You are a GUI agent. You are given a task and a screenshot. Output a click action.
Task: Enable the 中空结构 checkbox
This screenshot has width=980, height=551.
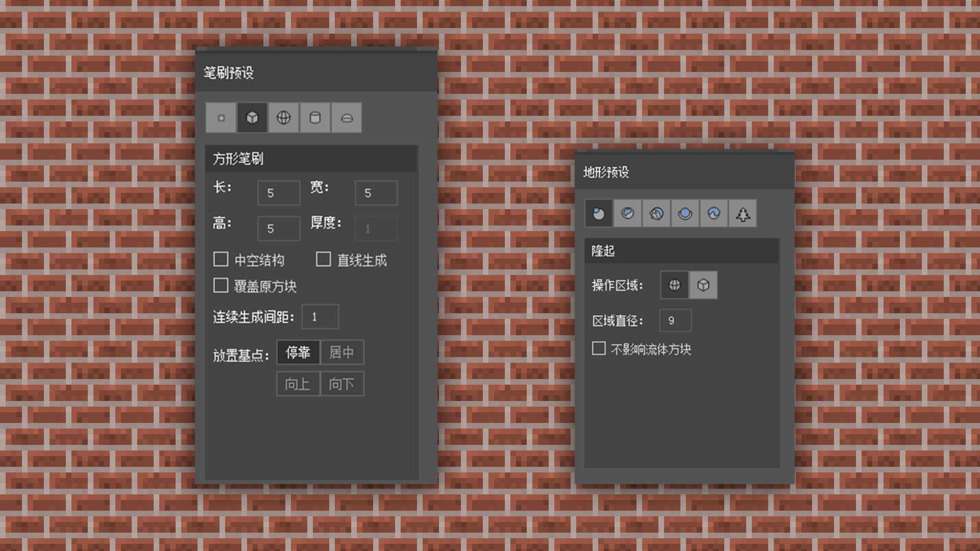coord(220,259)
